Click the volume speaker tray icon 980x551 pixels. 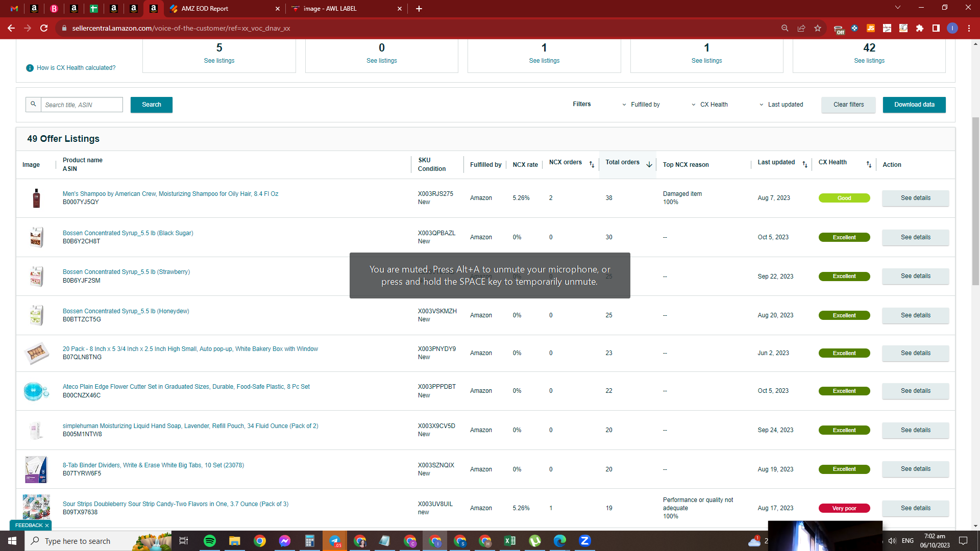pos(892,541)
